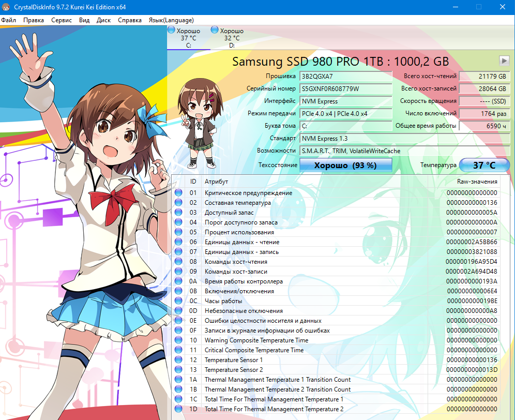The width and height of the screenshot is (515, 420).
Task: Click status icon for 02 Составная температура
Action: click(178, 202)
